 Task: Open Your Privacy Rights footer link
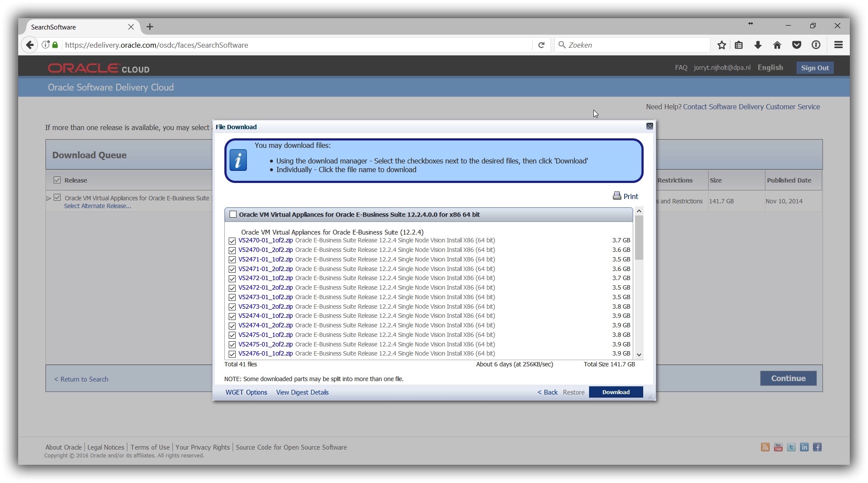(x=202, y=447)
